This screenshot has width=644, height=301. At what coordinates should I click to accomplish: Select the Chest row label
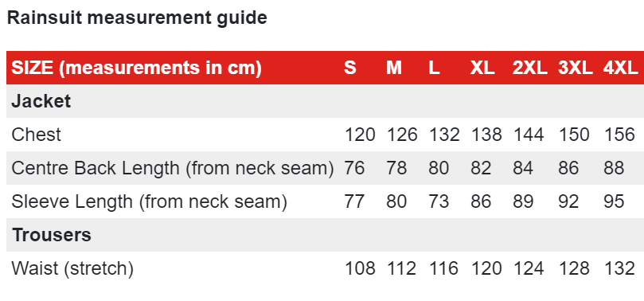click(x=36, y=135)
